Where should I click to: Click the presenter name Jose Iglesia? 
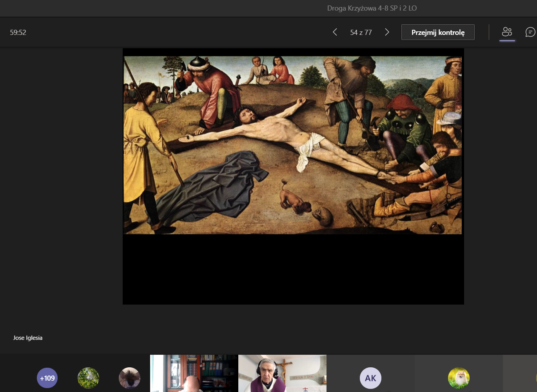pyautogui.click(x=28, y=338)
